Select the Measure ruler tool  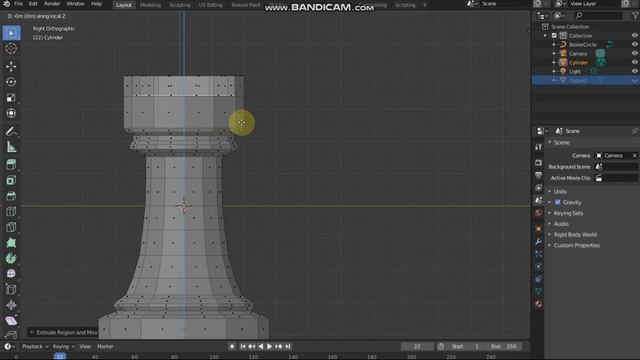[x=11, y=147]
